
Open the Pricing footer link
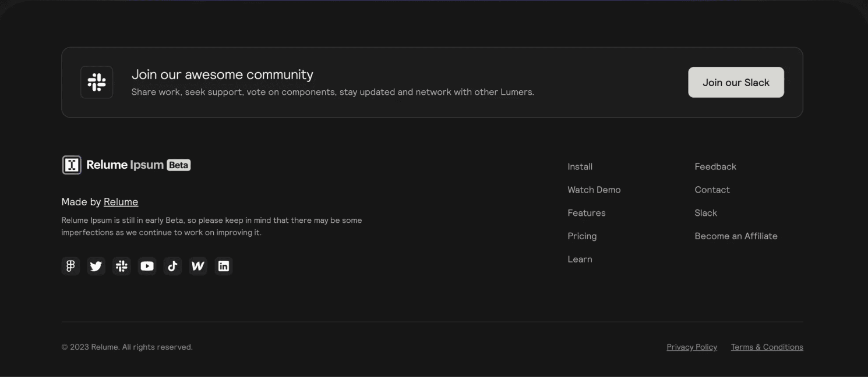point(582,236)
